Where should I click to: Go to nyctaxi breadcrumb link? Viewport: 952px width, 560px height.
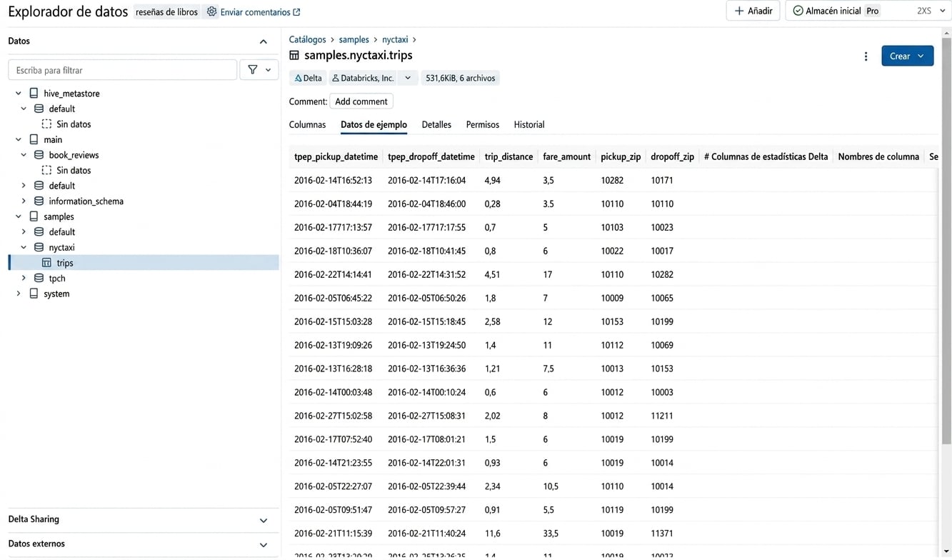pos(395,40)
